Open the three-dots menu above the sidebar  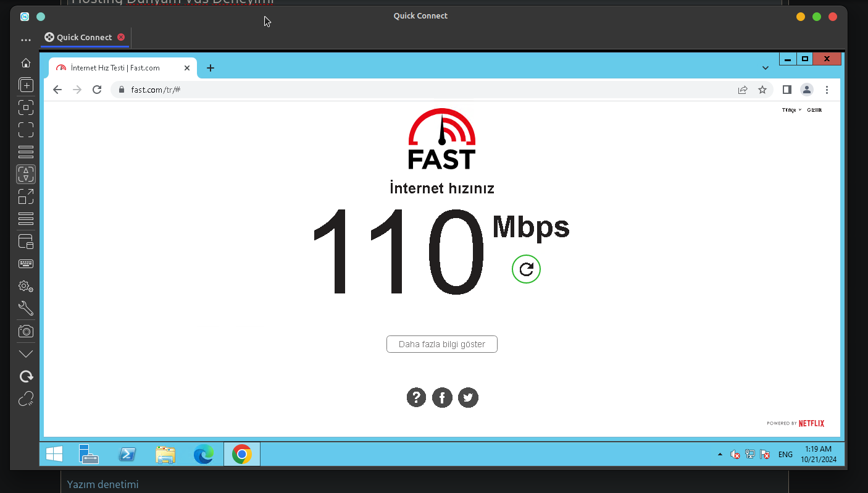click(x=26, y=40)
